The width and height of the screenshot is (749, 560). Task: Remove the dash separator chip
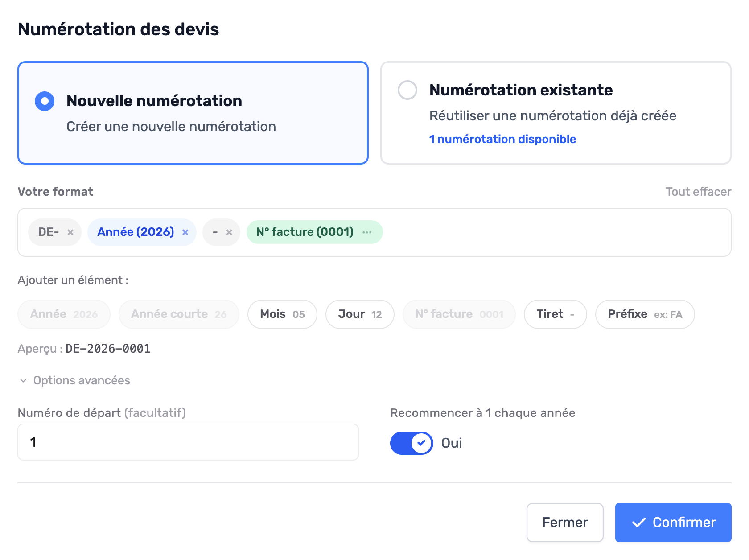click(229, 232)
